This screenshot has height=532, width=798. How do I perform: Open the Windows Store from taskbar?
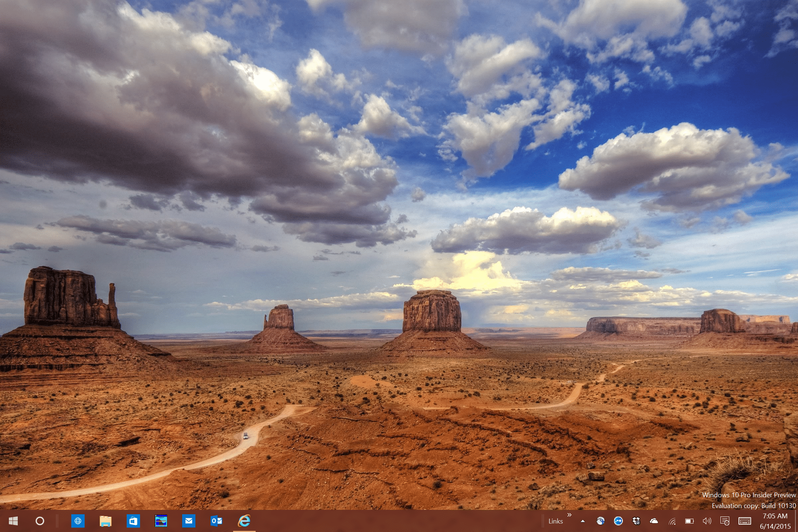[x=133, y=521]
